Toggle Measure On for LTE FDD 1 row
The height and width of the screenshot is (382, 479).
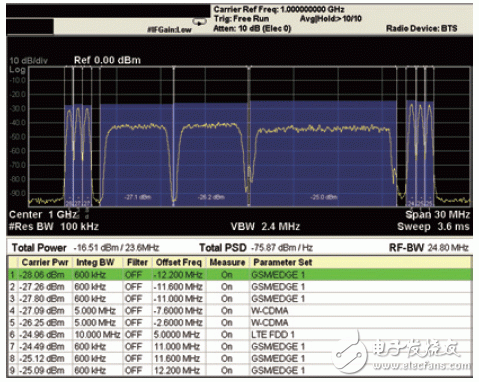point(227,335)
